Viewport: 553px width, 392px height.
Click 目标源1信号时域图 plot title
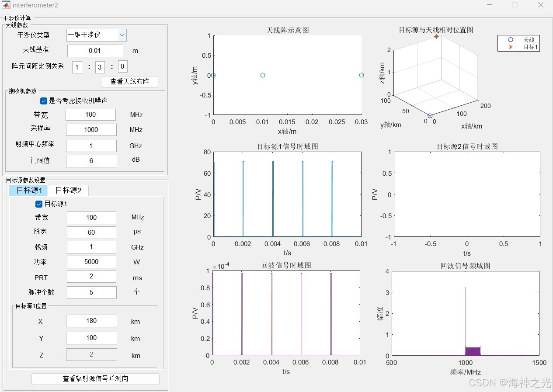tap(288, 146)
